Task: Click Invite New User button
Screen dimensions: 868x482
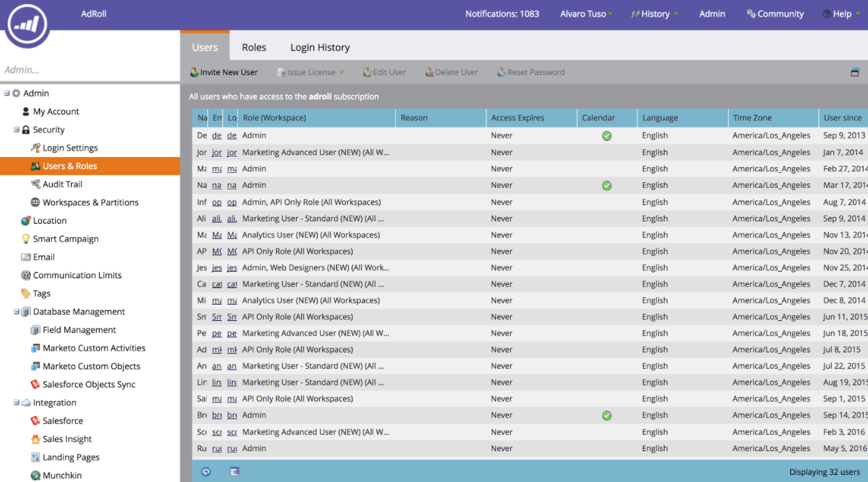Action: click(x=224, y=72)
